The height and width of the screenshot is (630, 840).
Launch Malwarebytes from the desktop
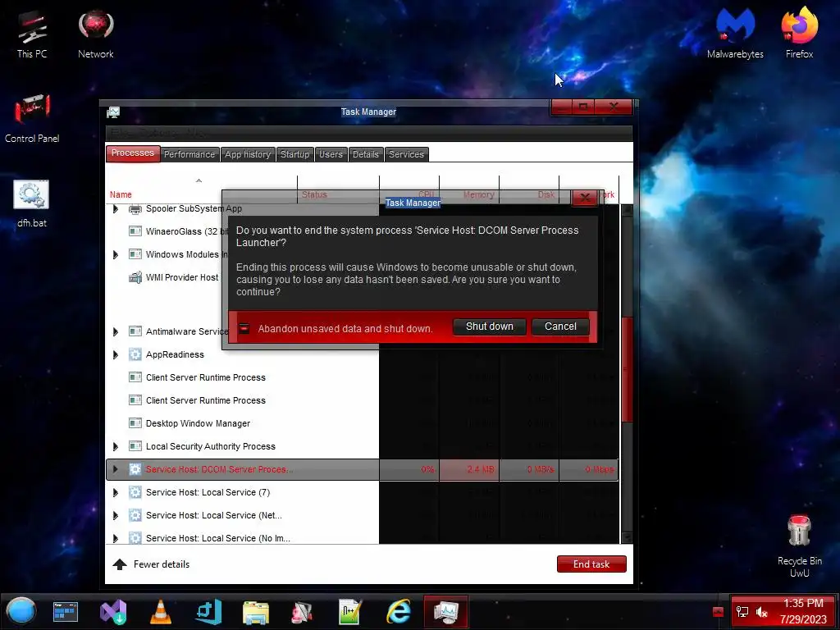click(735, 33)
